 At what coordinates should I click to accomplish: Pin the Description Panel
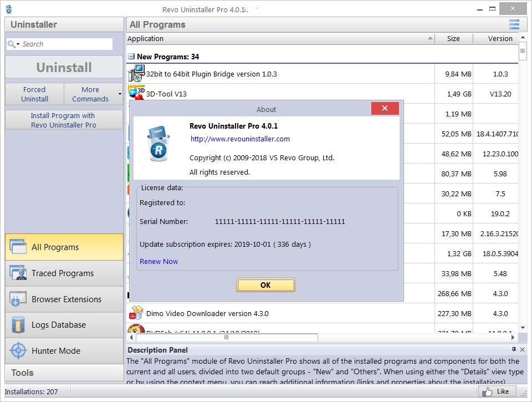514,349
